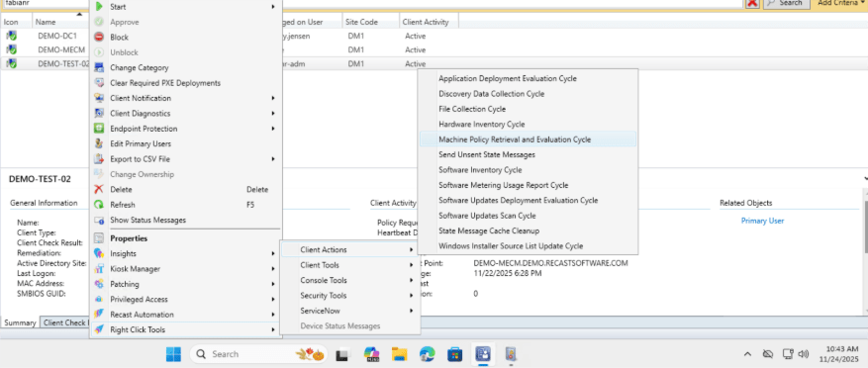
Task: Open File Explorer from the taskbar
Action: coord(400,354)
